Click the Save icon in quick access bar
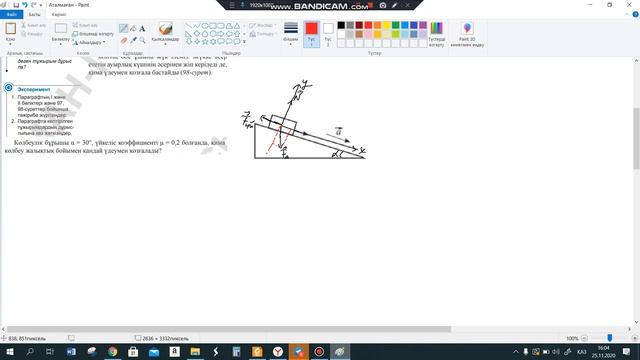 (16, 5)
